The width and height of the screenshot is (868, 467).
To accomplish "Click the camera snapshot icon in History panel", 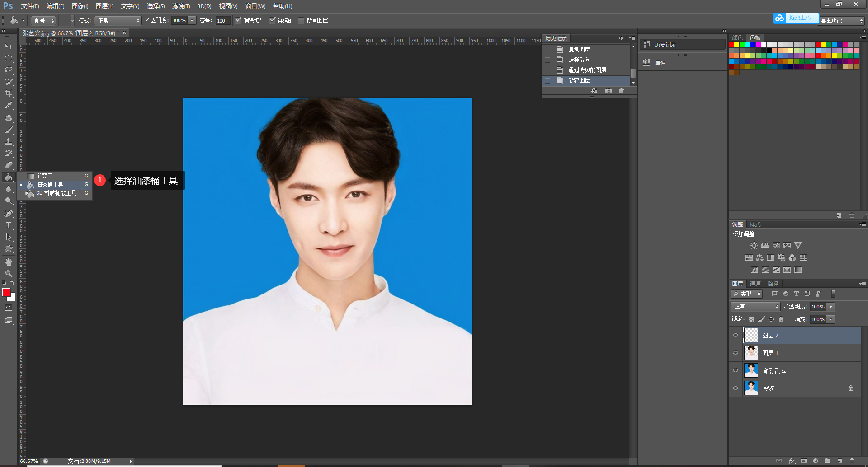I will click(608, 91).
